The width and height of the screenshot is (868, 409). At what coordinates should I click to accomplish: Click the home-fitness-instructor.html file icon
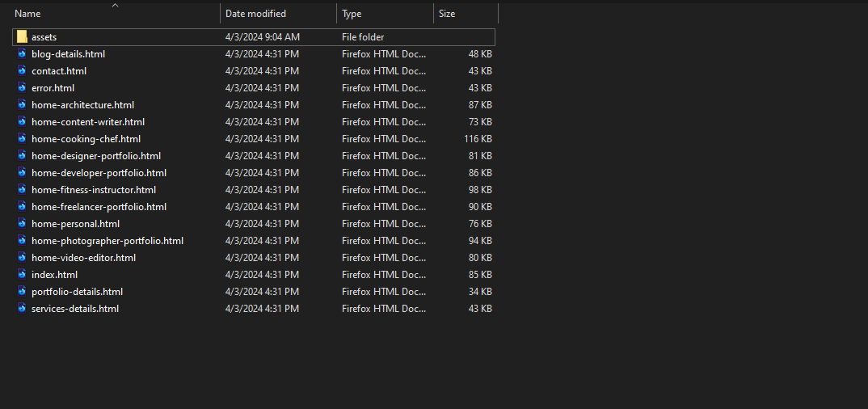tap(22, 190)
